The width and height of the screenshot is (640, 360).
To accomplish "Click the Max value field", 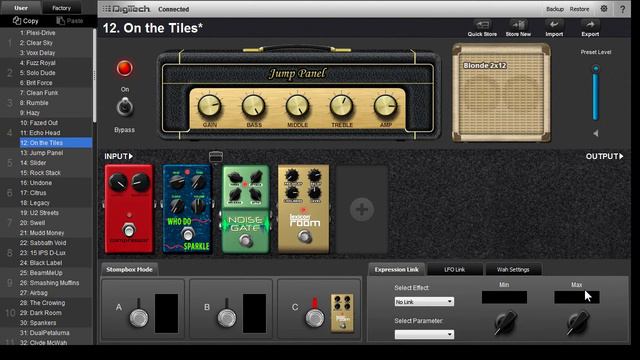I will [x=577, y=297].
